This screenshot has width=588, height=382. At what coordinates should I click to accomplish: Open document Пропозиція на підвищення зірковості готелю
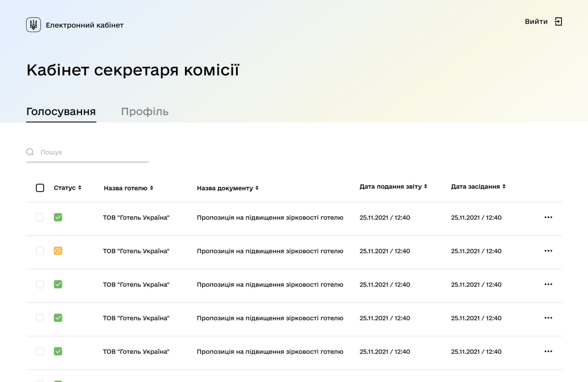pyautogui.click(x=270, y=217)
